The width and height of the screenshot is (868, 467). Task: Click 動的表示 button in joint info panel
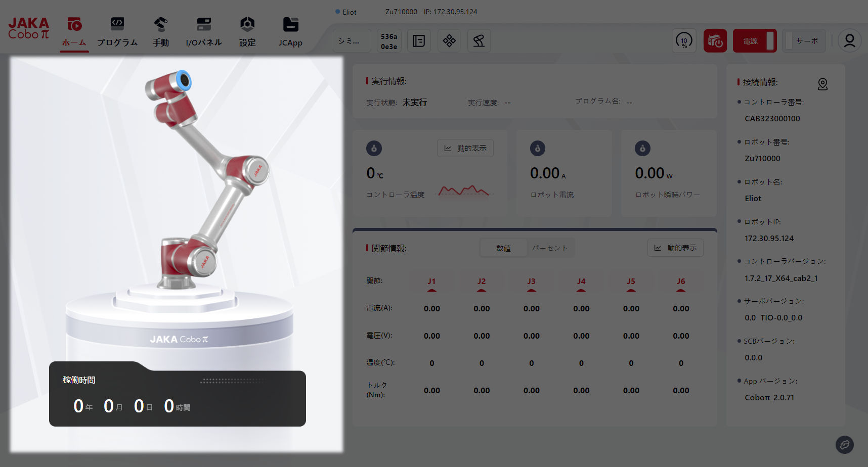(675, 248)
